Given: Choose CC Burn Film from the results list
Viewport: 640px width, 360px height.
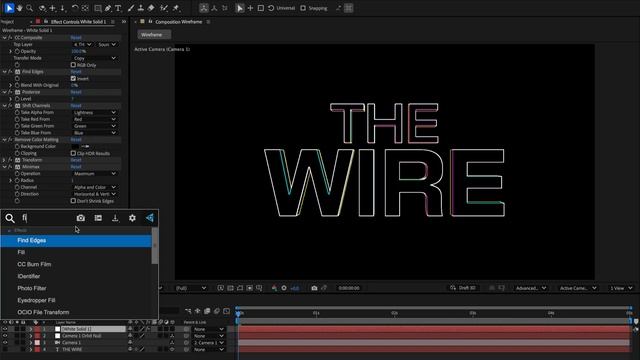Looking at the screenshot, I should [x=76, y=264].
